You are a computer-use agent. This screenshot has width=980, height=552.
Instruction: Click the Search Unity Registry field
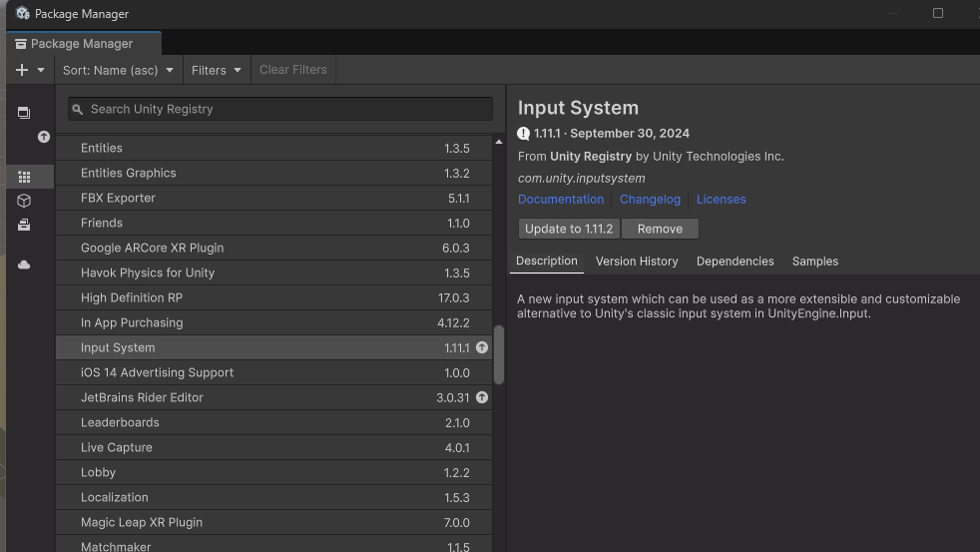click(x=280, y=109)
